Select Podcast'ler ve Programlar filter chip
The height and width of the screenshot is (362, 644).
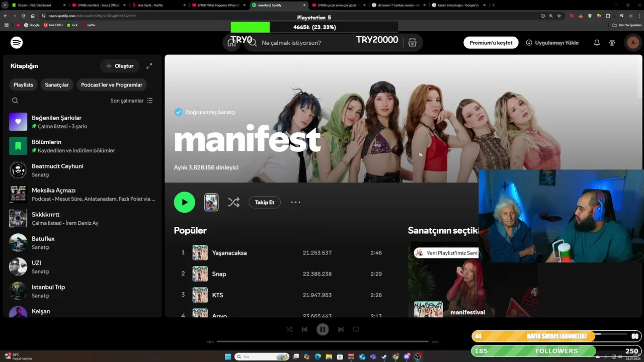(x=112, y=85)
